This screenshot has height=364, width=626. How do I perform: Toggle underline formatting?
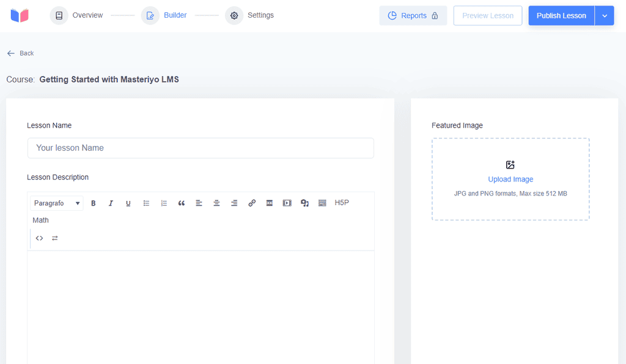(128, 203)
